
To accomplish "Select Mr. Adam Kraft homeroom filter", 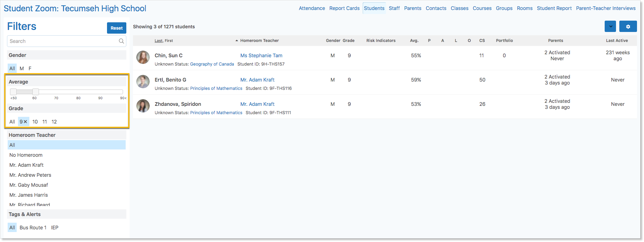I will pos(26,165).
